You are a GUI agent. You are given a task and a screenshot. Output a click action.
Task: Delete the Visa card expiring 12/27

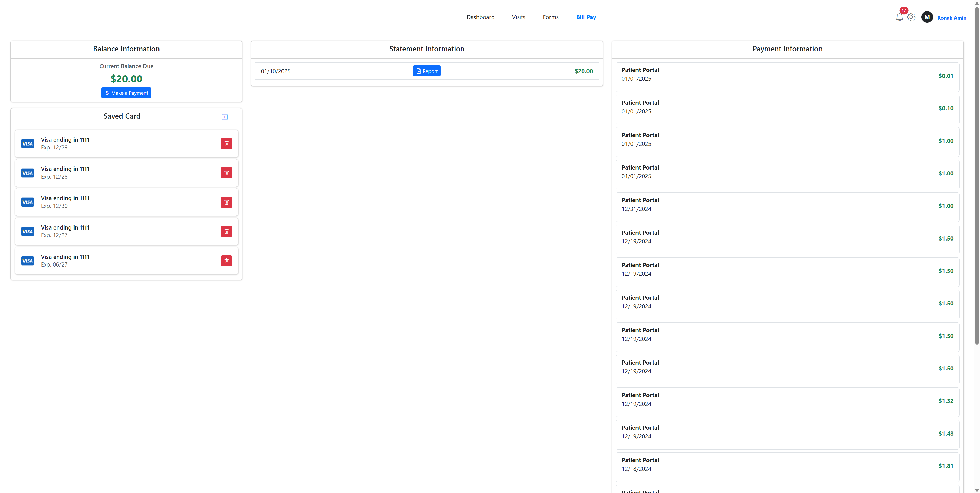[226, 232]
